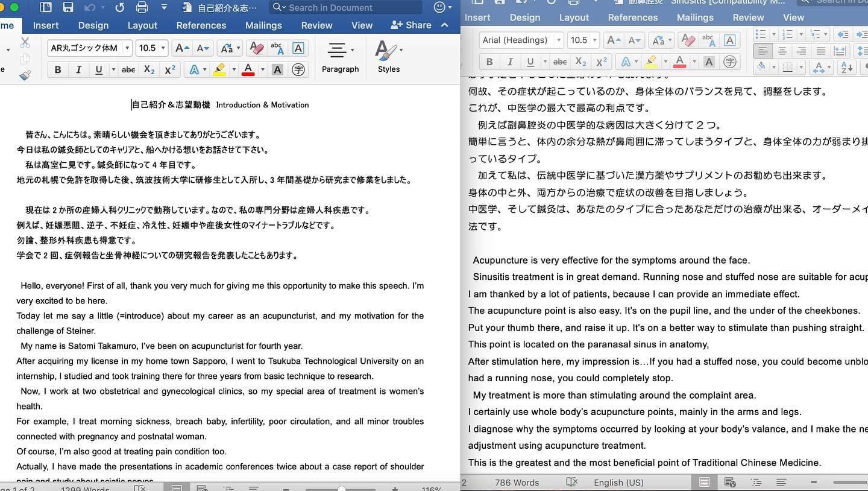Collapse the ribbon chevron next to Share
The image size is (868, 491).
click(x=445, y=25)
